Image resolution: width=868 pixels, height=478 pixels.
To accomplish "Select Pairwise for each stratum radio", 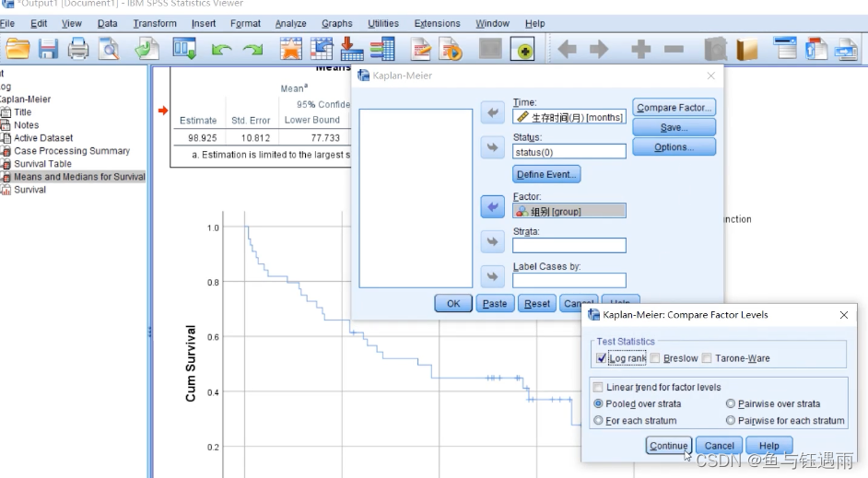I will coord(731,421).
